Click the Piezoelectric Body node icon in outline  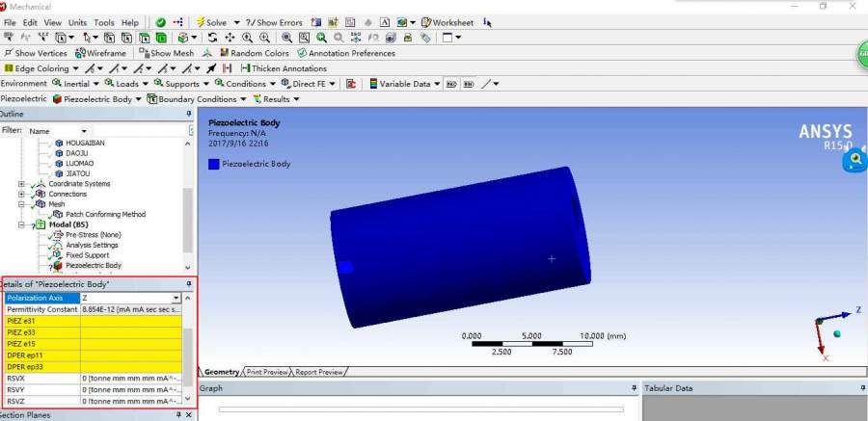click(58, 266)
